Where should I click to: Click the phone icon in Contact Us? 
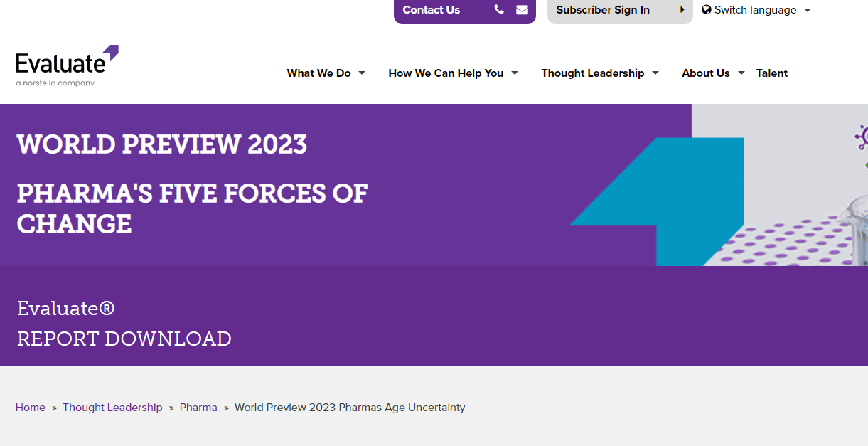pos(499,10)
